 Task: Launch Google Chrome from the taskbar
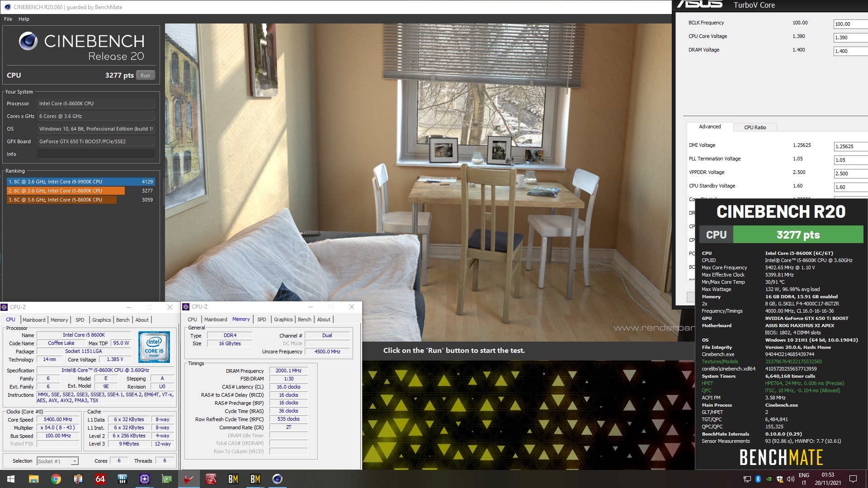click(56, 479)
